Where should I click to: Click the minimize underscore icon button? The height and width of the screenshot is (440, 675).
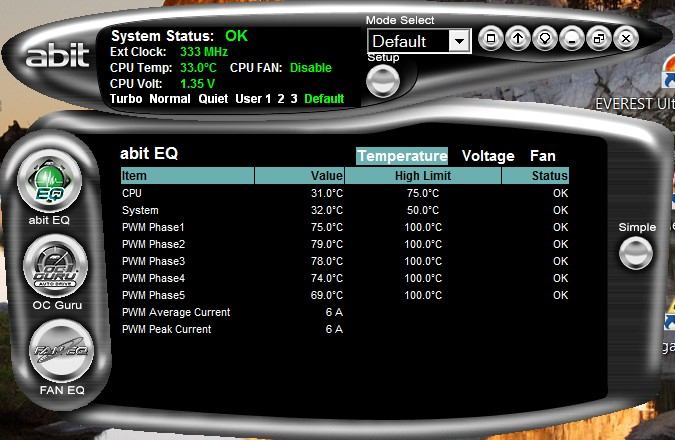pyautogui.click(x=572, y=39)
